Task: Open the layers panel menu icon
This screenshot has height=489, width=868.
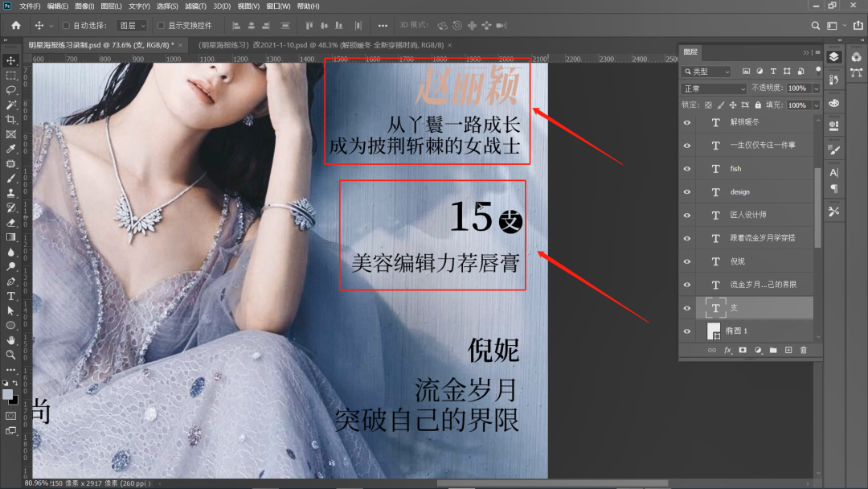Action: (817, 52)
